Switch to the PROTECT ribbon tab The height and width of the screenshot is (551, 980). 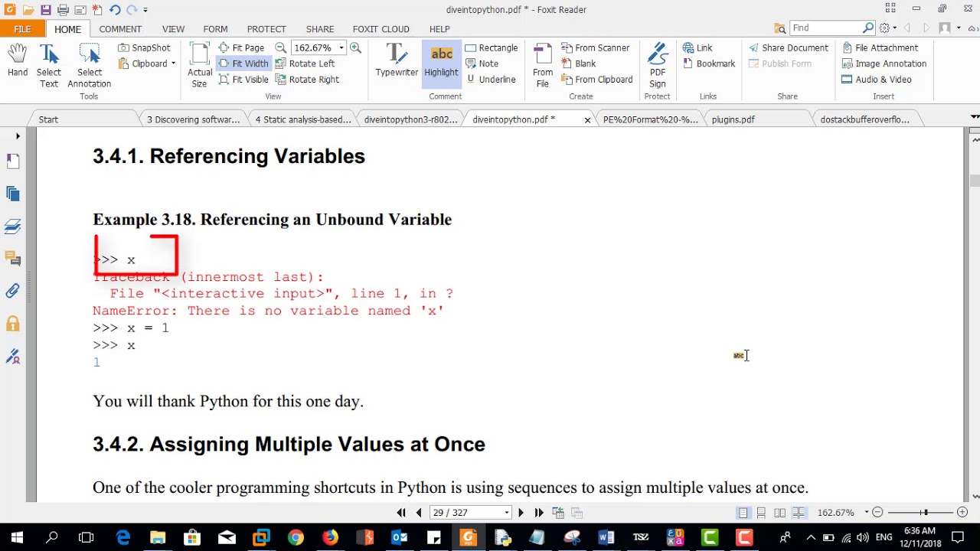tap(266, 29)
